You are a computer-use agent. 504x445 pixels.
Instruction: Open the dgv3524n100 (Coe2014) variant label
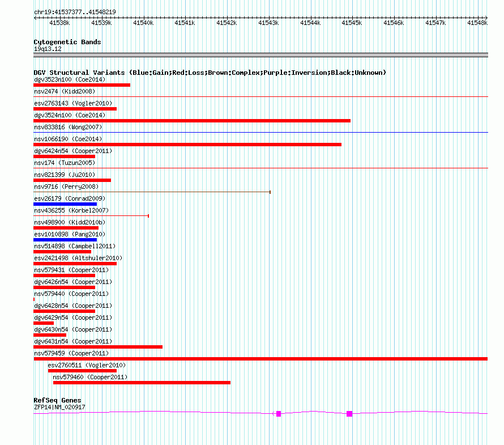(x=70, y=115)
